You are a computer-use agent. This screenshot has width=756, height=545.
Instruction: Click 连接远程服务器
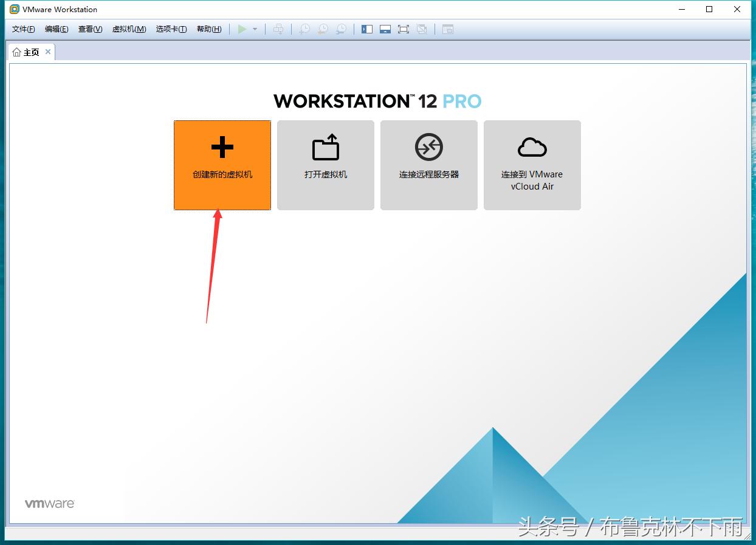[428, 165]
